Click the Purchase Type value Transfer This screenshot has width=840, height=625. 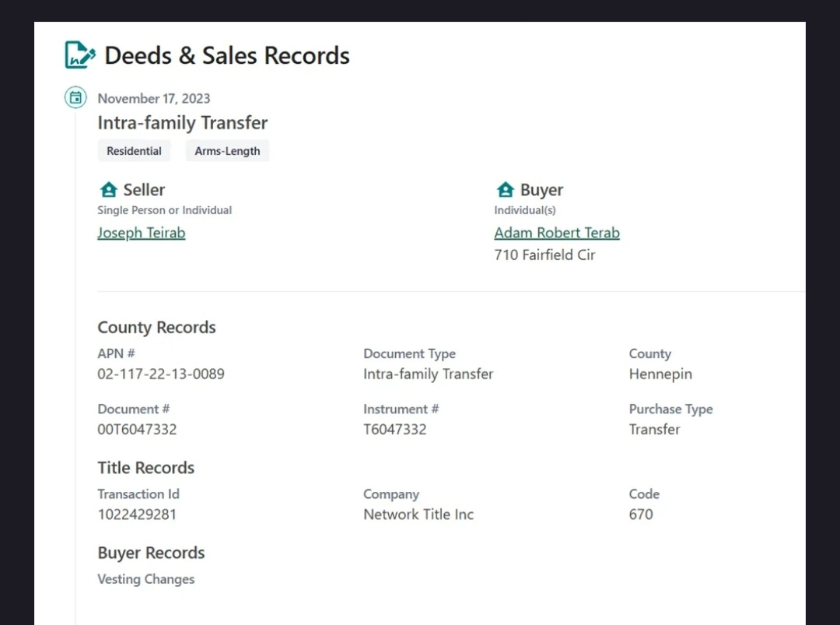(x=654, y=430)
